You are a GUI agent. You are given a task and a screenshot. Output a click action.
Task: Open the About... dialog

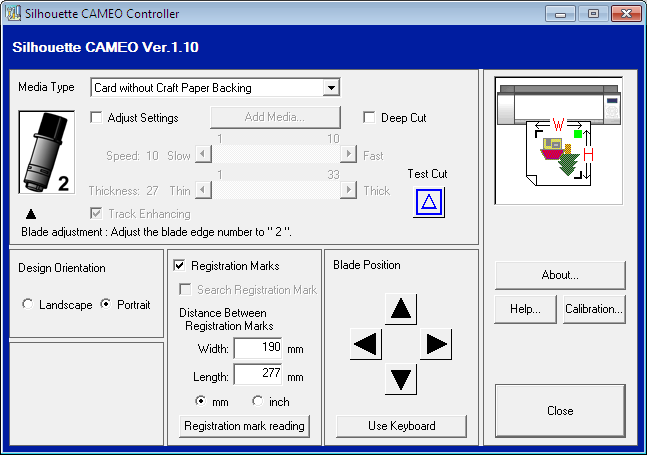(x=560, y=275)
